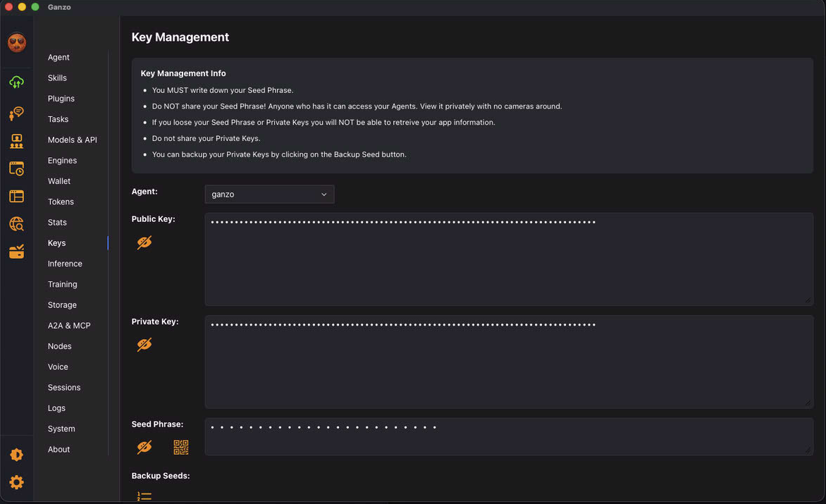Open the Logs section
This screenshot has width=826, height=504.
click(x=56, y=408)
